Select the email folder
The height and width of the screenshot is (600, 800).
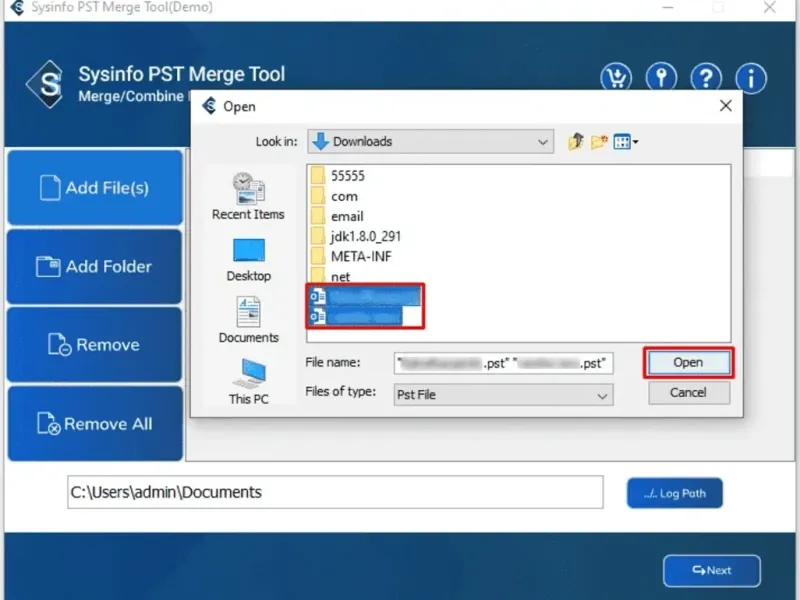pos(337,216)
